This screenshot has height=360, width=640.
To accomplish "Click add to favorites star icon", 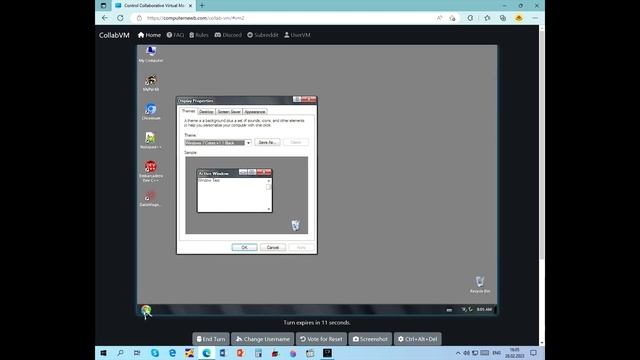I will click(x=452, y=18).
